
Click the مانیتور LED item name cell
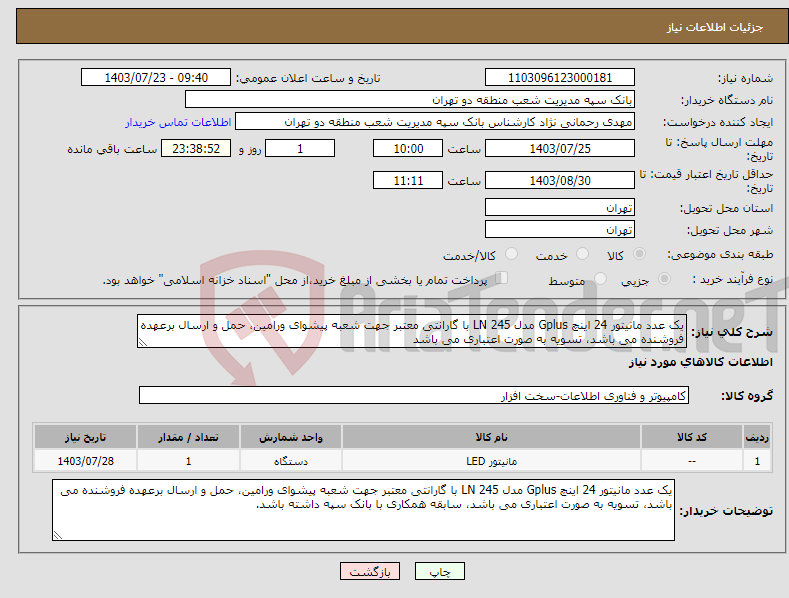(491, 461)
